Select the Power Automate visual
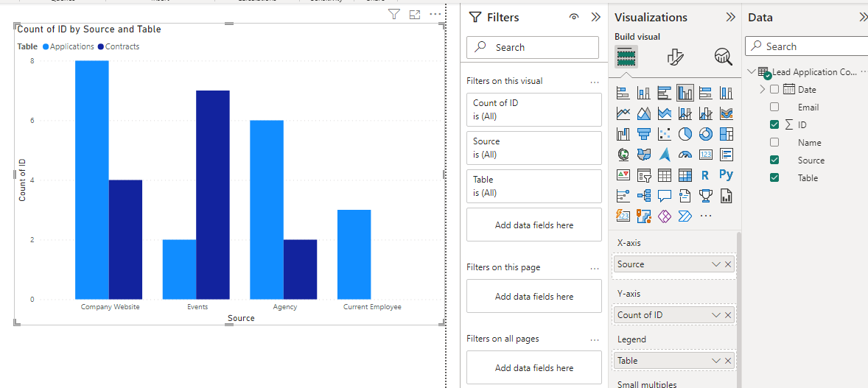Screen dimensions: 868x388 coord(685,215)
